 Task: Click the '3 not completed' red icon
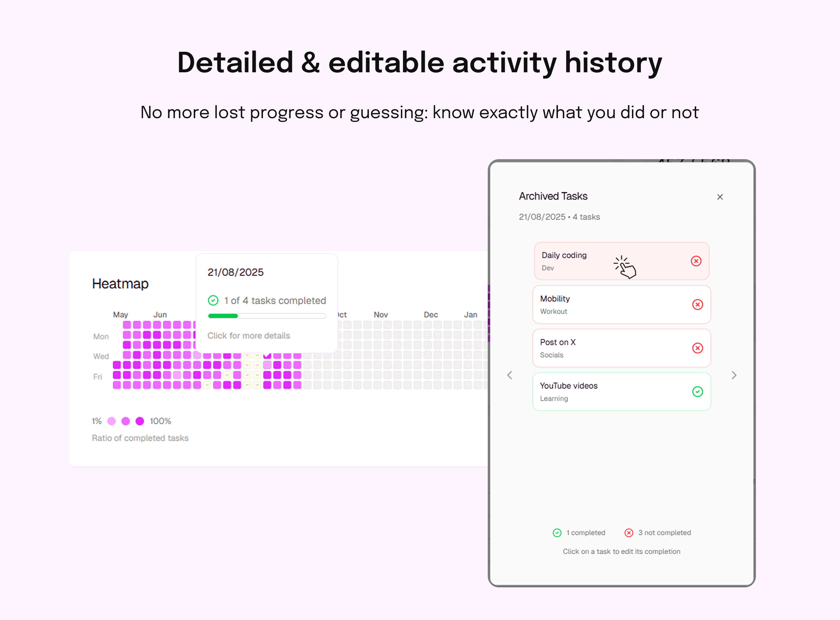629,532
